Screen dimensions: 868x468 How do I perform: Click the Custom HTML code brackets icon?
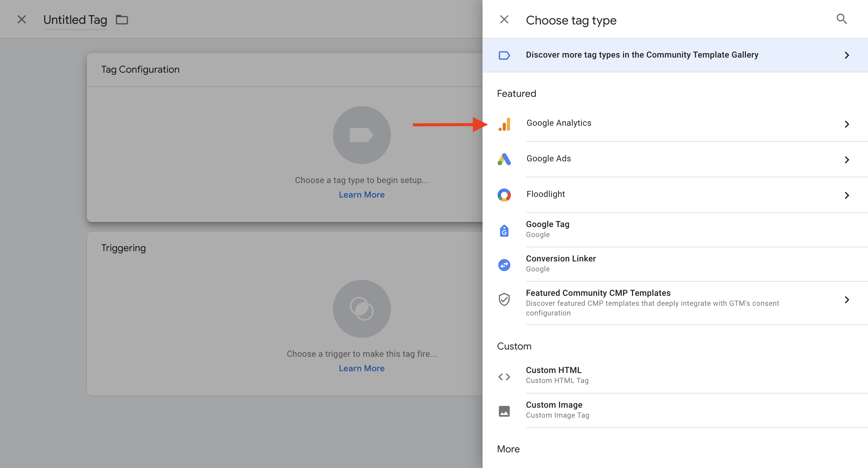[x=504, y=376]
